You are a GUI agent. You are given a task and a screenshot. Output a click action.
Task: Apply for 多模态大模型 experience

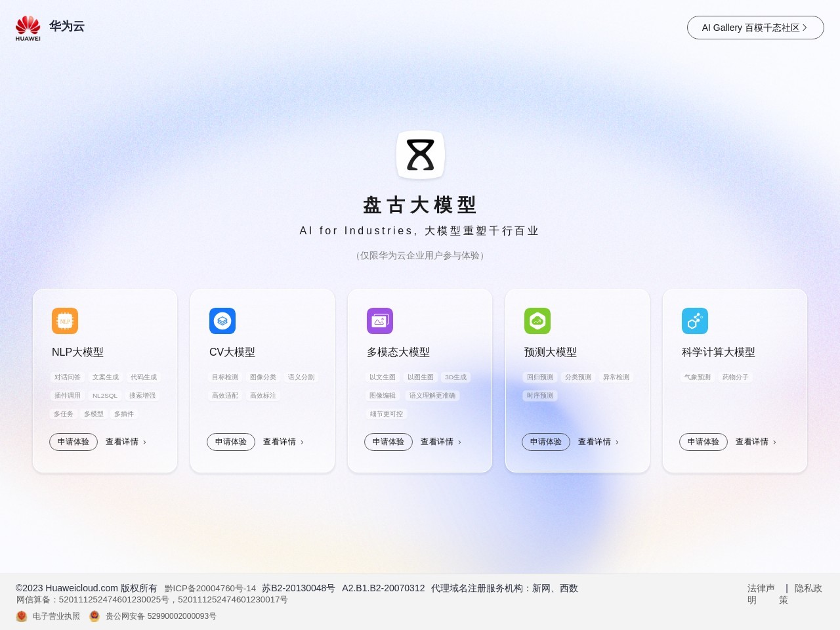click(x=388, y=442)
